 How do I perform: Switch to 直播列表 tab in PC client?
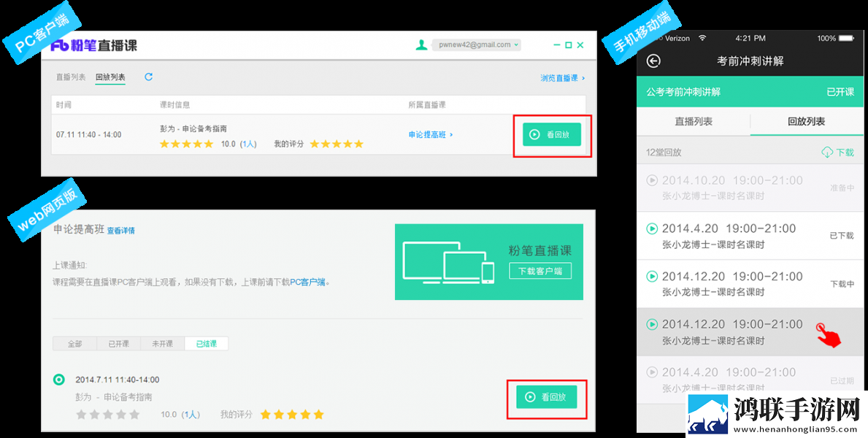[71, 77]
